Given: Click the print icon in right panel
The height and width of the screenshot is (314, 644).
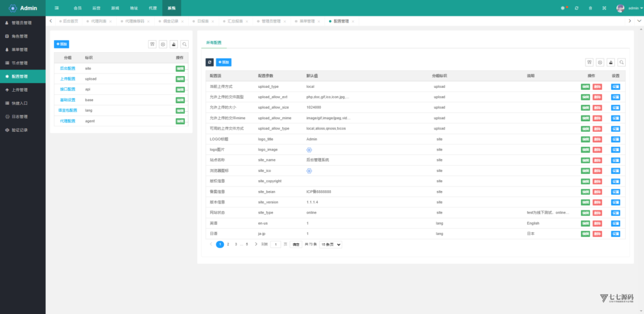Looking at the screenshot, I should [600, 62].
